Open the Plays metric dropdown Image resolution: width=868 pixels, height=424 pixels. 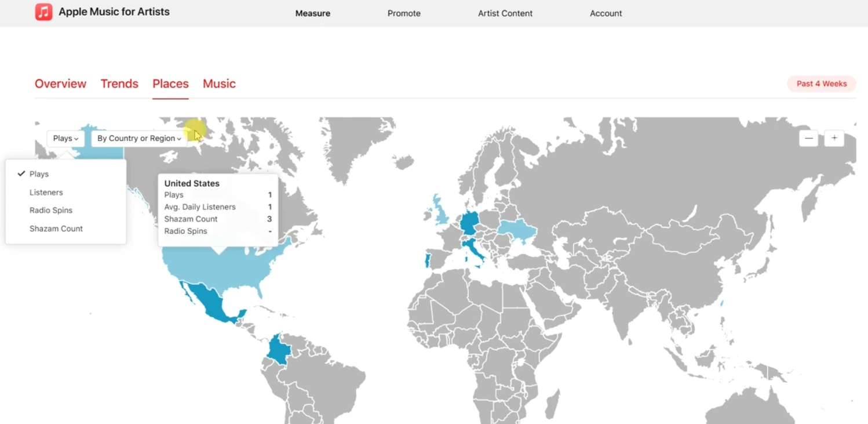65,139
